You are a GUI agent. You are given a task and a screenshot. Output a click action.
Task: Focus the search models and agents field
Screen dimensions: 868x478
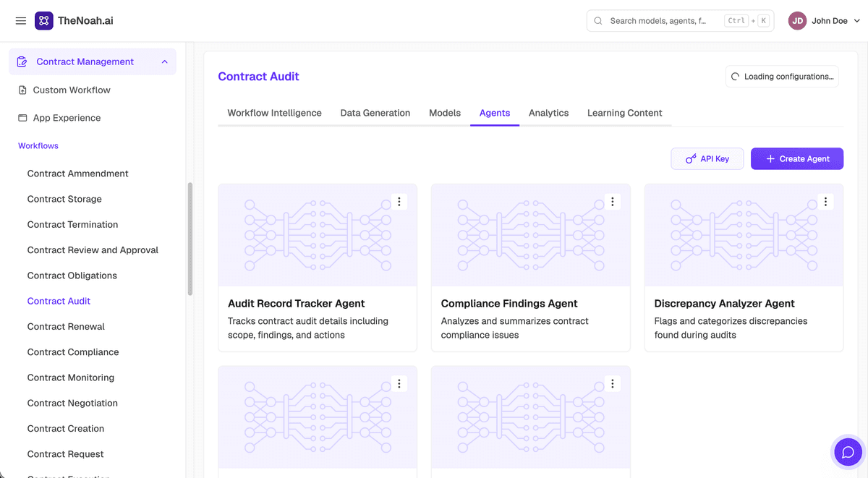680,21
